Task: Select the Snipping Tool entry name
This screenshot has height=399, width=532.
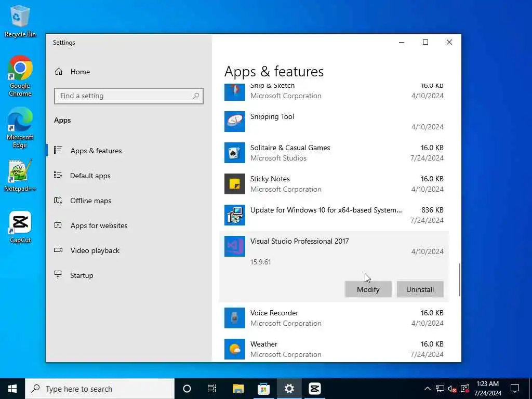Action: coord(272,117)
